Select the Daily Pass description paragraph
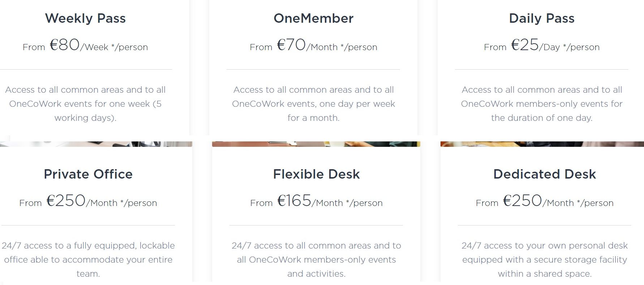644x285 pixels. 541,104
